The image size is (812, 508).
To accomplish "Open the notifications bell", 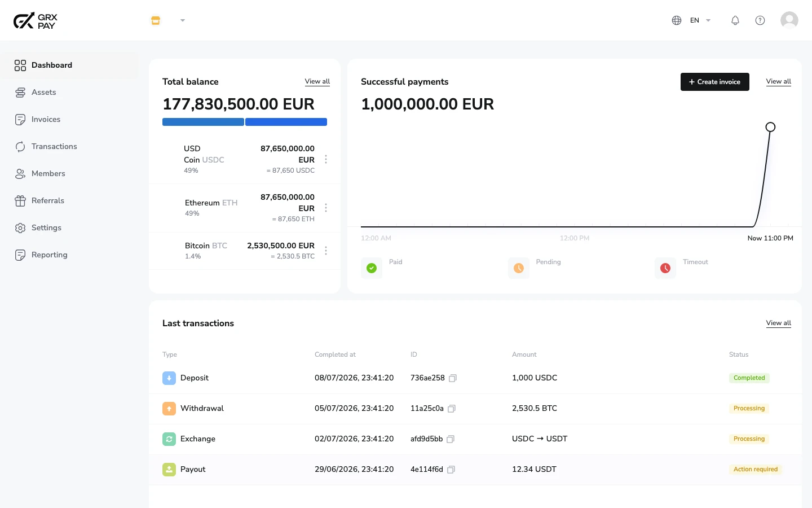I will (x=735, y=20).
